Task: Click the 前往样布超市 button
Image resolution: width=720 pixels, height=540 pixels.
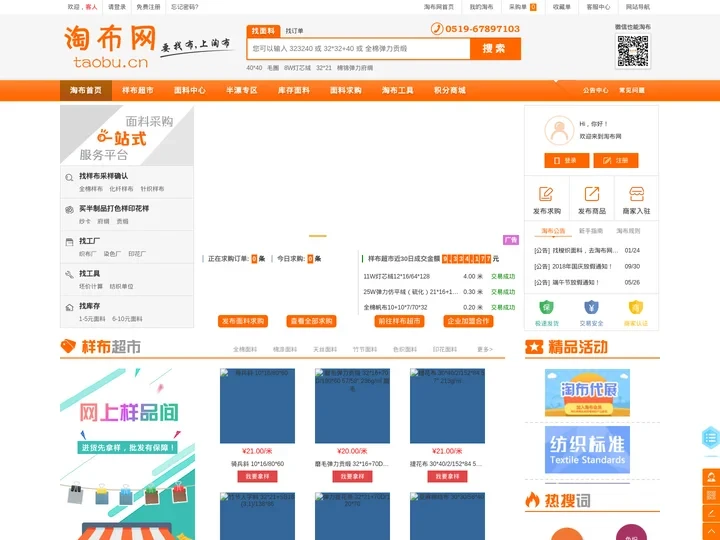Action: [399, 321]
